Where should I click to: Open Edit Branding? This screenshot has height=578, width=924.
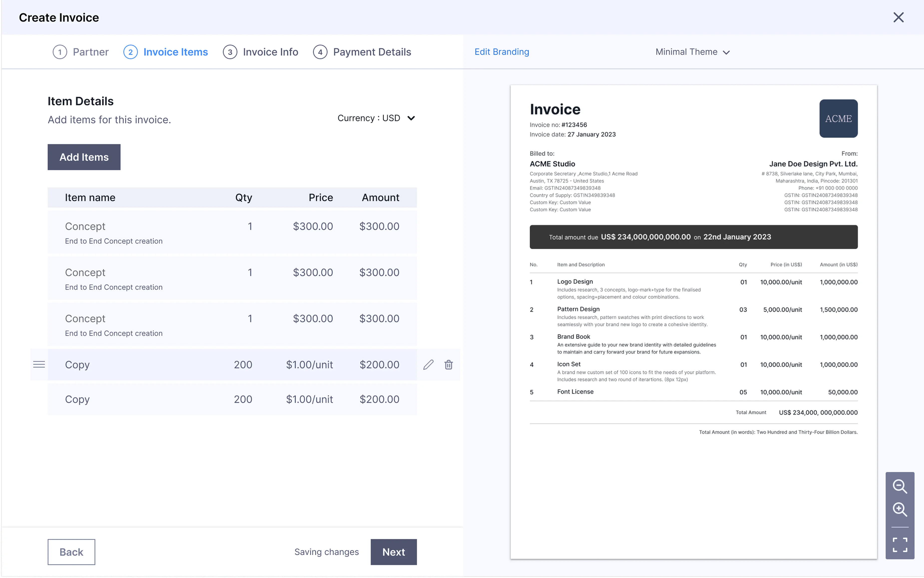(x=502, y=52)
